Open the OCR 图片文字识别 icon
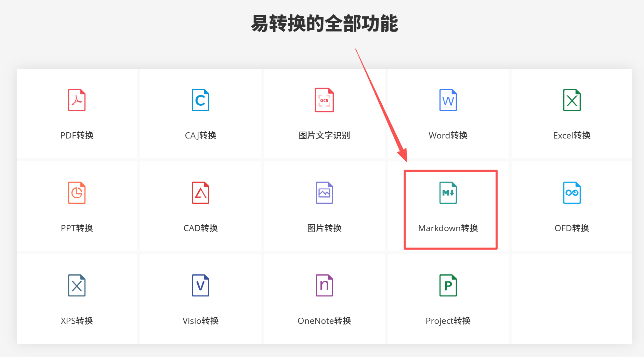644x357 pixels. [x=324, y=100]
